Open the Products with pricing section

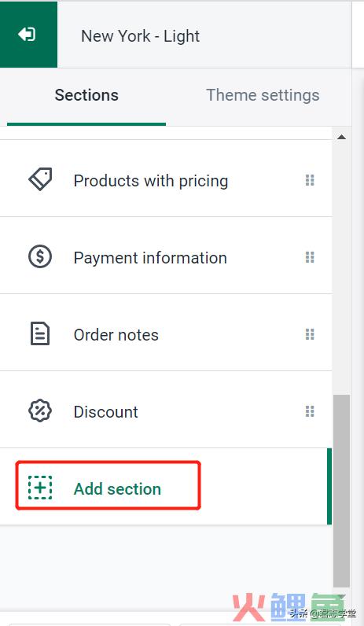pyautogui.click(x=166, y=179)
